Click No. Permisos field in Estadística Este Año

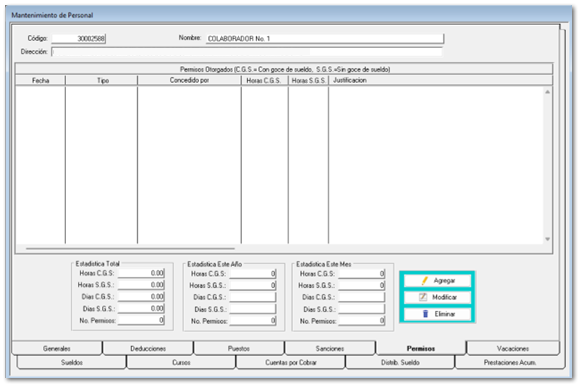pyautogui.click(x=253, y=321)
